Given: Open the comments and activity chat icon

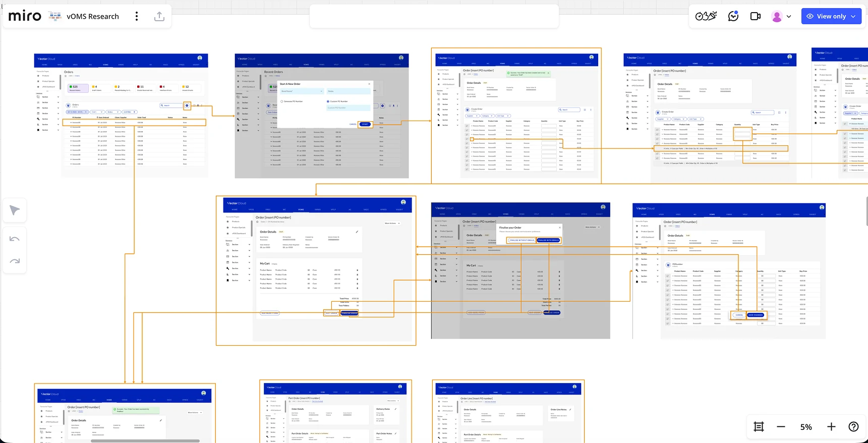Looking at the screenshot, I should pos(733,16).
